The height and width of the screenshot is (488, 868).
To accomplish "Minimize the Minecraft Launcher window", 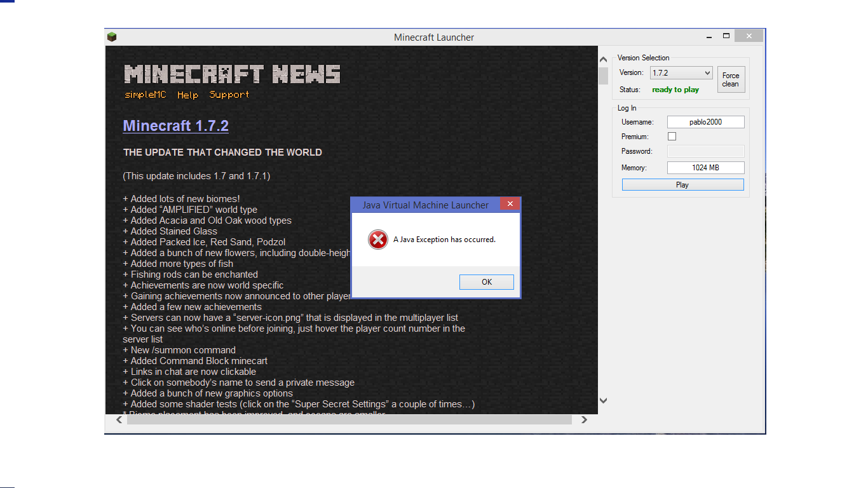I will click(710, 37).
